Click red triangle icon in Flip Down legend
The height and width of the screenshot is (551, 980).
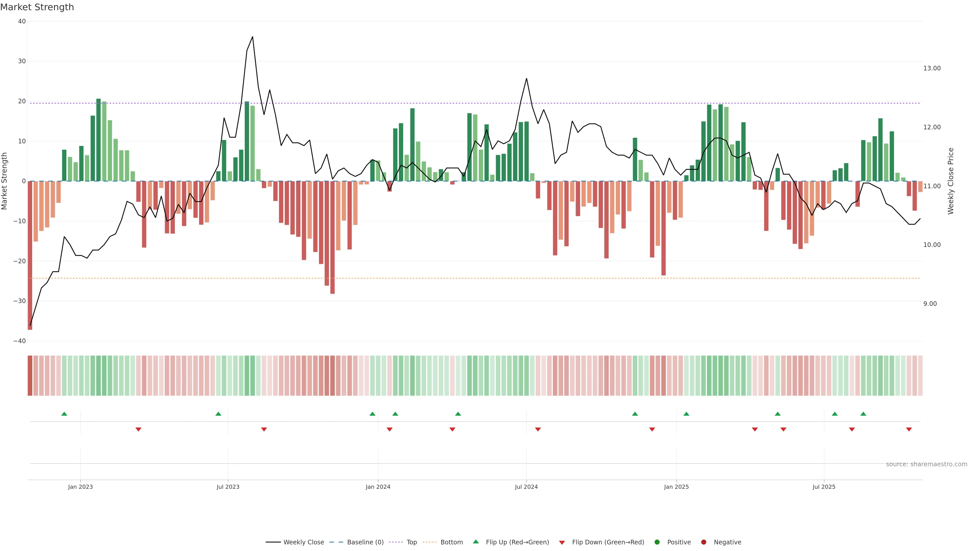pyautogui.click(x=562, y=543)
